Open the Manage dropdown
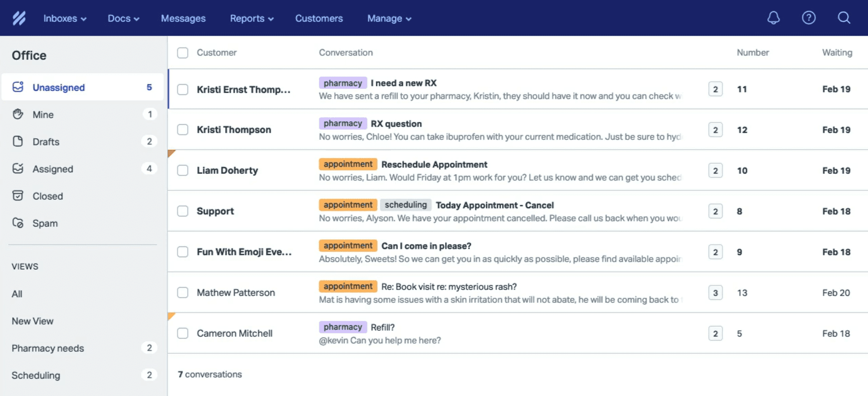Viewport: 868px width, 396px height. [389, 19]
